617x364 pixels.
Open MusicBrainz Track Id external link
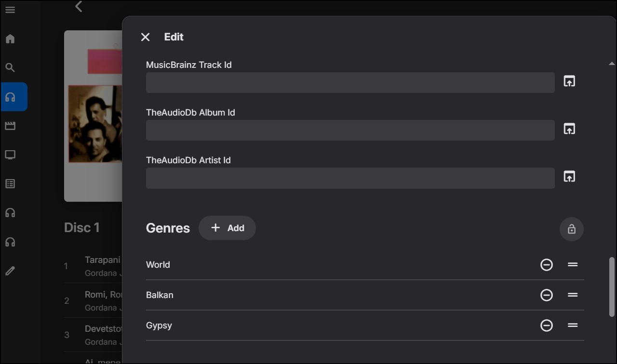coord(569,81)
